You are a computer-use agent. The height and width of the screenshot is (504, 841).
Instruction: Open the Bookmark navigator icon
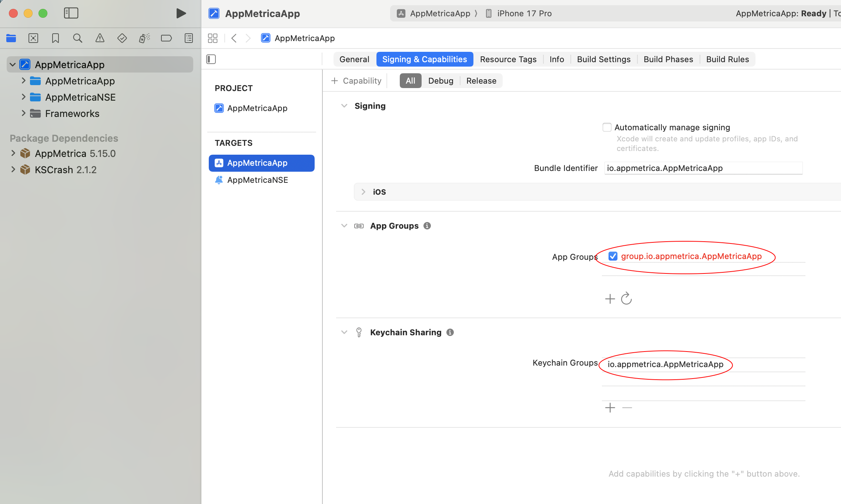point(55,38)
